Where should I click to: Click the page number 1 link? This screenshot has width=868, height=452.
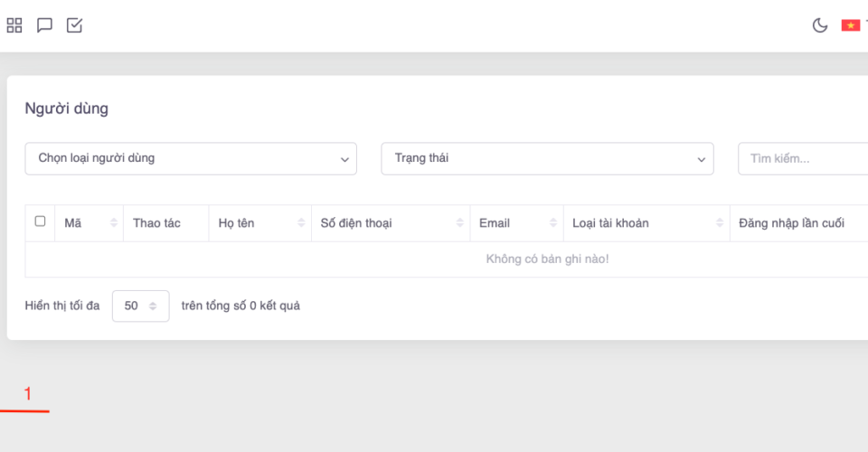(x=28, y=394)
